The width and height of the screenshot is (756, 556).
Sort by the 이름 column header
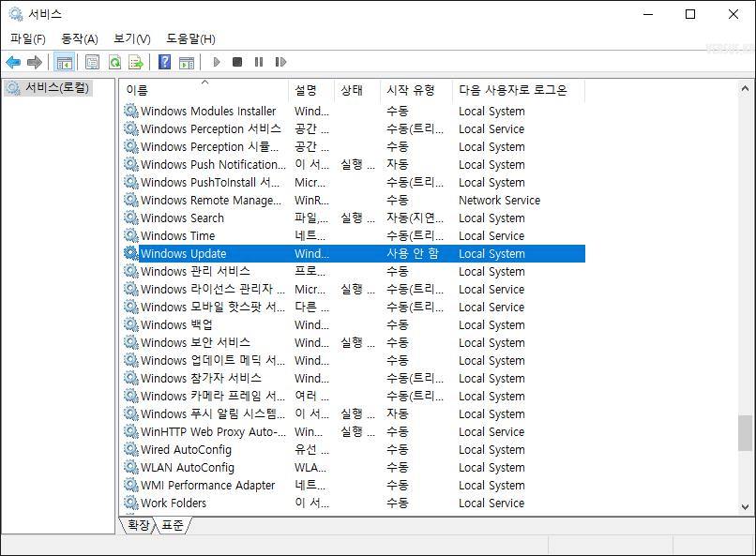[204, 90]
